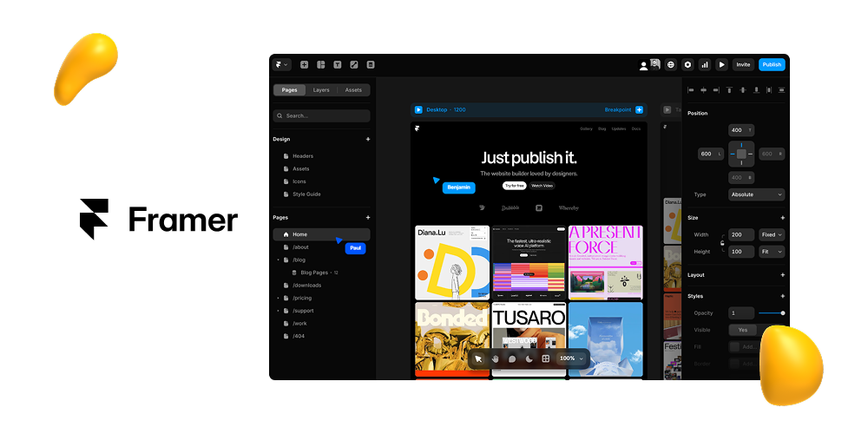Align left icon in properties panel
The image size is (868, 434).
(690, 89)
